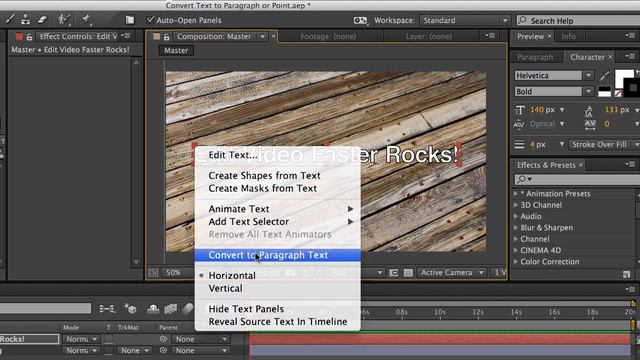This screenshot has width=640, height=360.
Task: Expand the Blur & Sharpen category
Action: click(516, 227)
